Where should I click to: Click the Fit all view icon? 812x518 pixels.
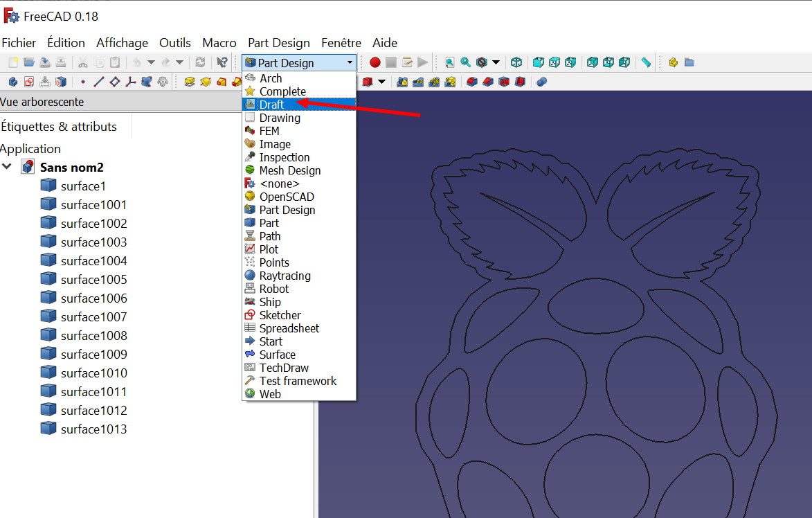[x=449, y=63]
